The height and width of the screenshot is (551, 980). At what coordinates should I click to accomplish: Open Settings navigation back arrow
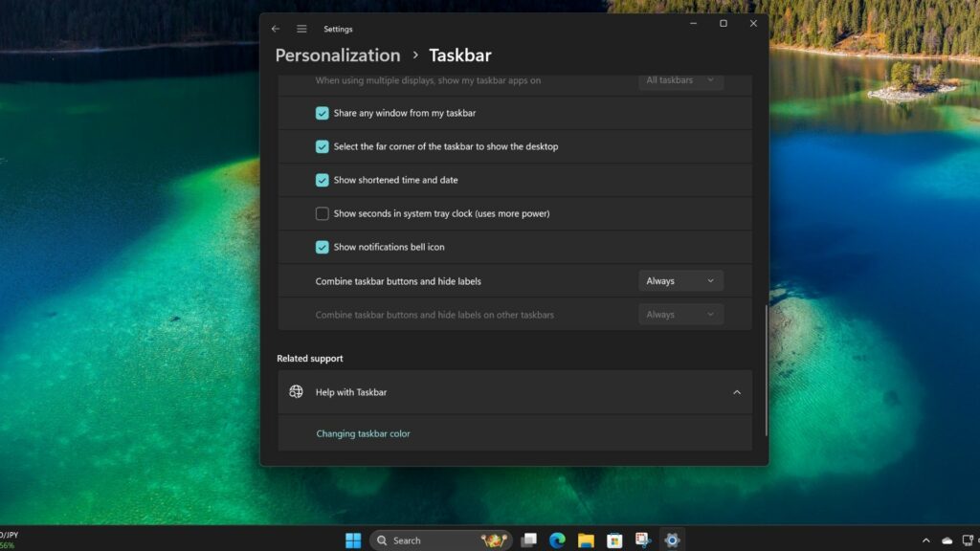pos(276,29)
